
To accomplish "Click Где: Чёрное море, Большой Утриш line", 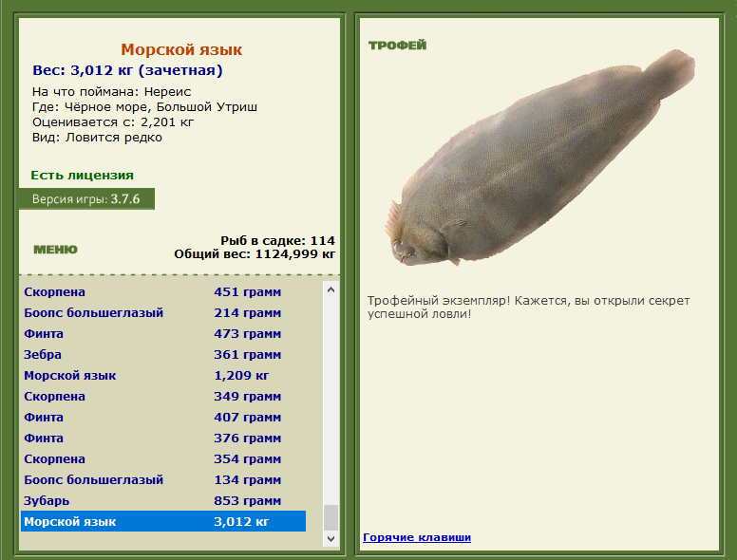I will click(144, 107).
